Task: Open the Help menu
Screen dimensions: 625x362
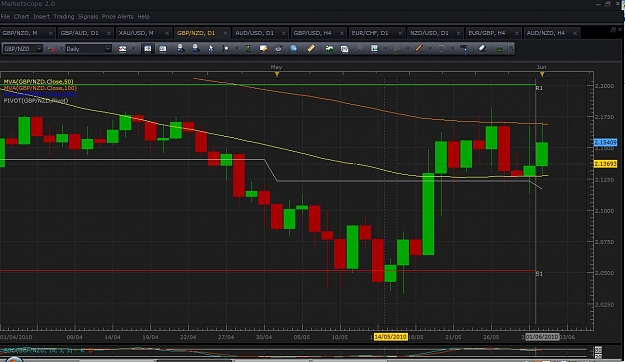Action: (143, 16)
